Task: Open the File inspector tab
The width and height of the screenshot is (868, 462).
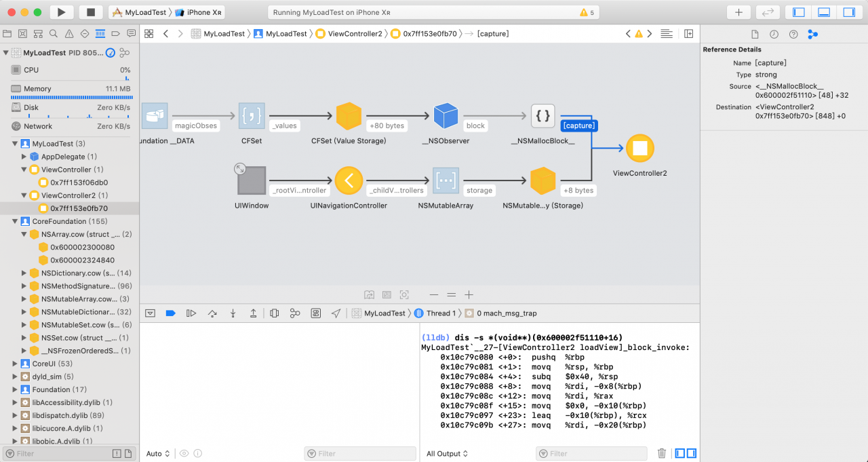Action: [x=755, y=34]
